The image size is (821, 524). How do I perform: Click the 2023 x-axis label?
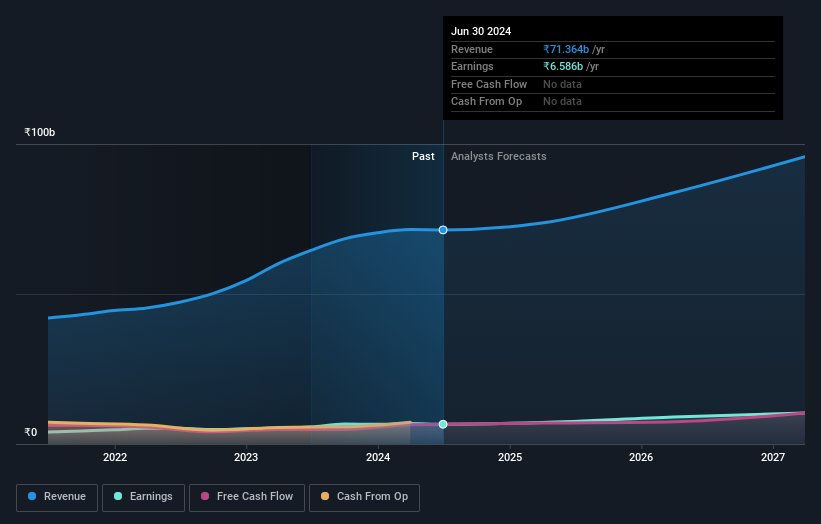click(x=246, y=458)
